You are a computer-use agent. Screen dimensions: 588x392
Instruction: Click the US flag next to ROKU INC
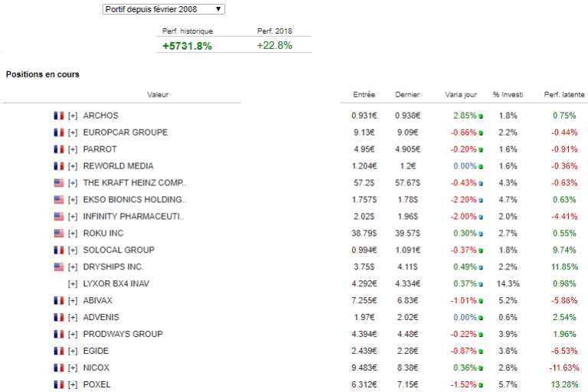58,234
